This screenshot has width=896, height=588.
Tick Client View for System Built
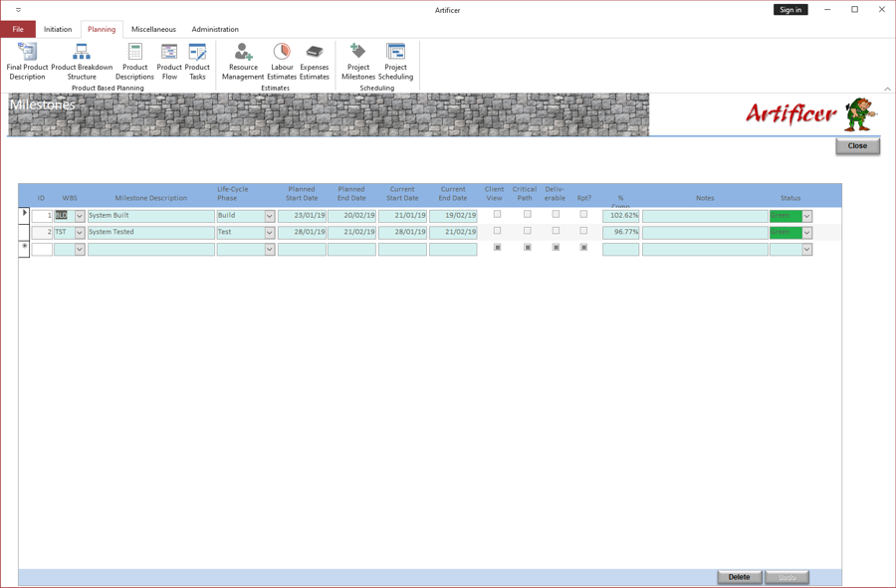tap(497, 214)
